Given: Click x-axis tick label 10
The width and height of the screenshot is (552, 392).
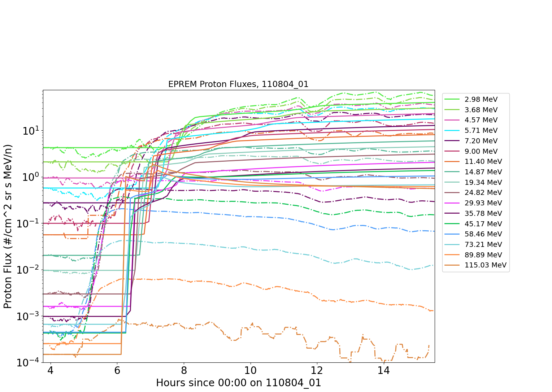Looking at the screenshot, I should click(250, 370).
